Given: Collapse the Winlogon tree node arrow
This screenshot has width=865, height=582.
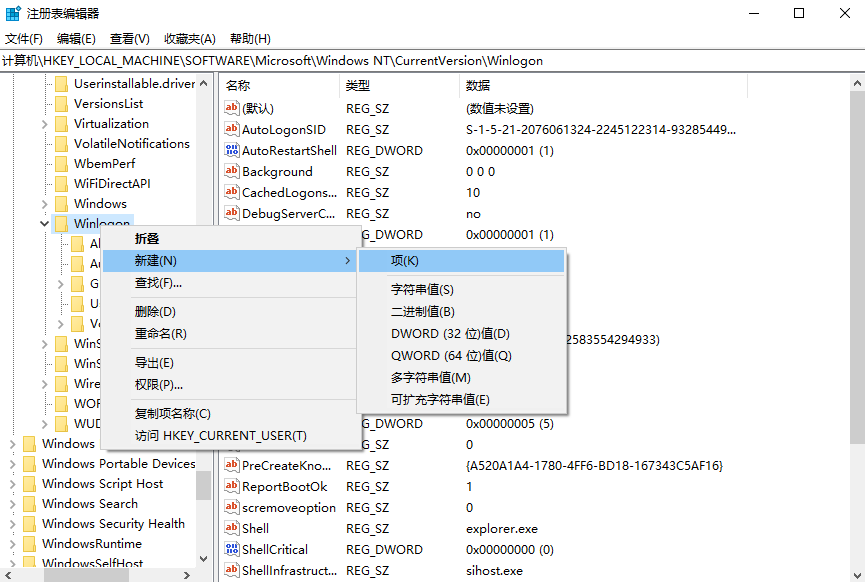Looking at the screenshot, I should [x=44, y=224].
